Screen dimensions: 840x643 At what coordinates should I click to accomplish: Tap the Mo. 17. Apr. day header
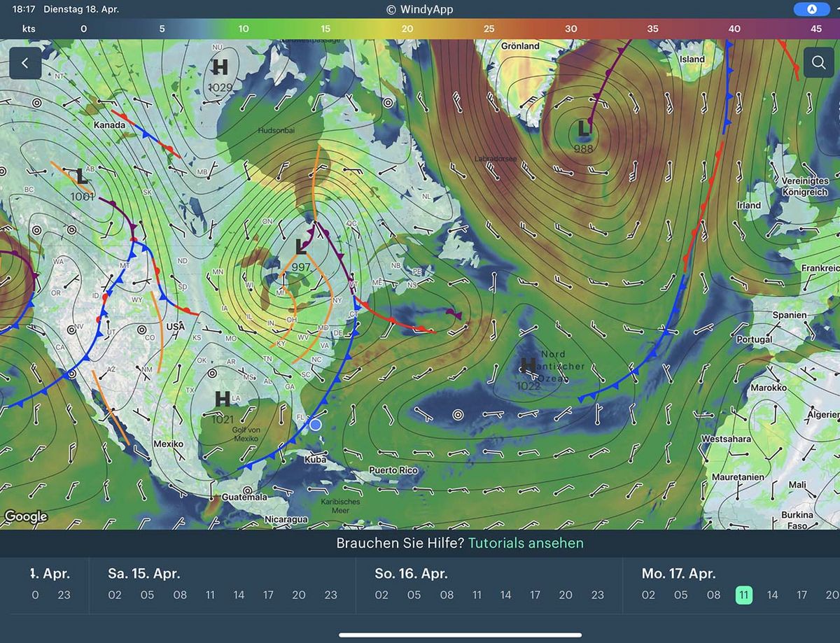679,574
